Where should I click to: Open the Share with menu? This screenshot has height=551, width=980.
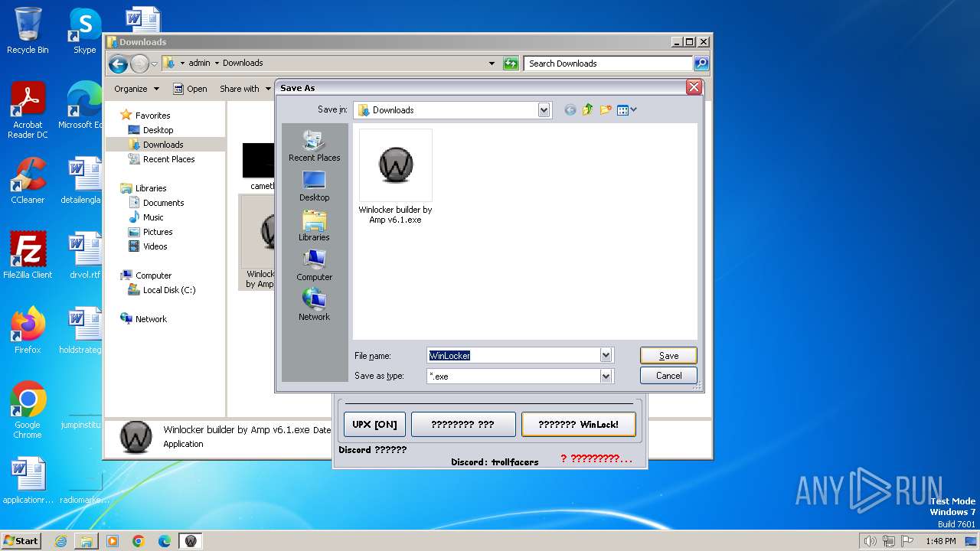point(245,89)
